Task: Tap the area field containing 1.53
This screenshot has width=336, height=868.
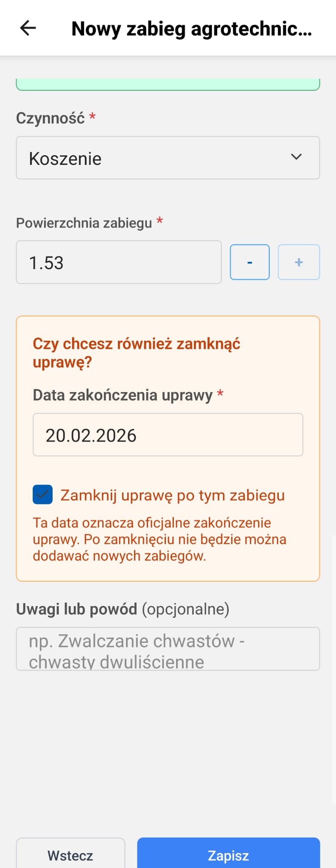Action: [x=118, y=262]
